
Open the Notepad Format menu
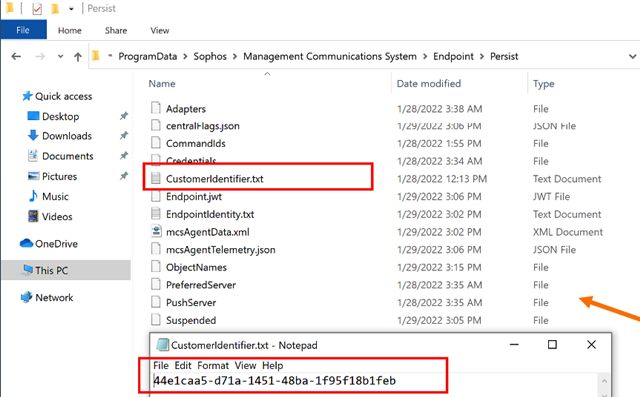point(213,366)
